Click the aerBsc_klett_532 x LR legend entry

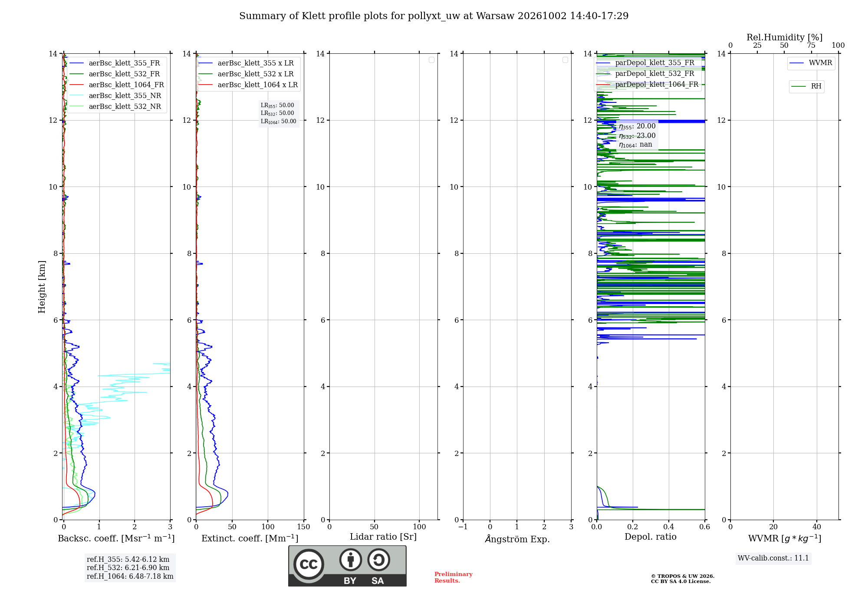(x=247, y=74)
